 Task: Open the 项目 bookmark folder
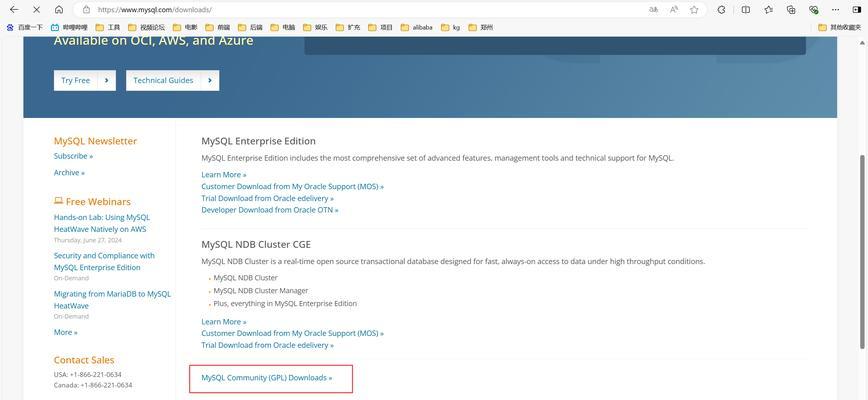click(x=380, y=27)
